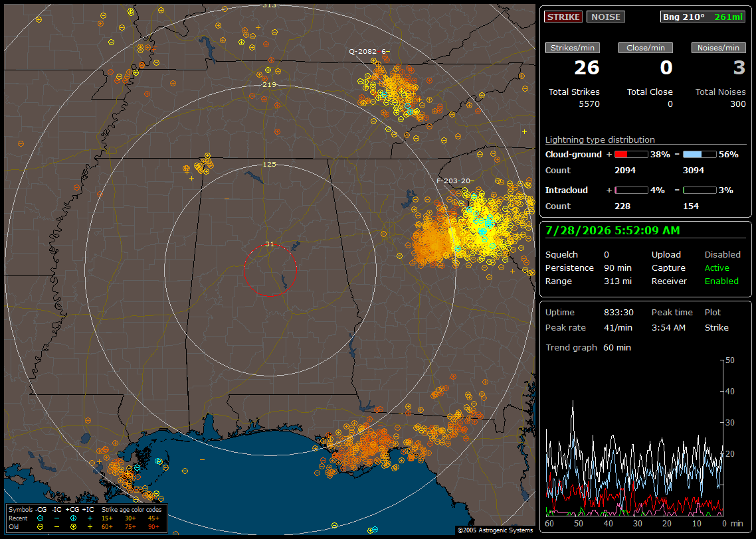
Task: Click the strikes per minute value 26
Action: [587, 68]
